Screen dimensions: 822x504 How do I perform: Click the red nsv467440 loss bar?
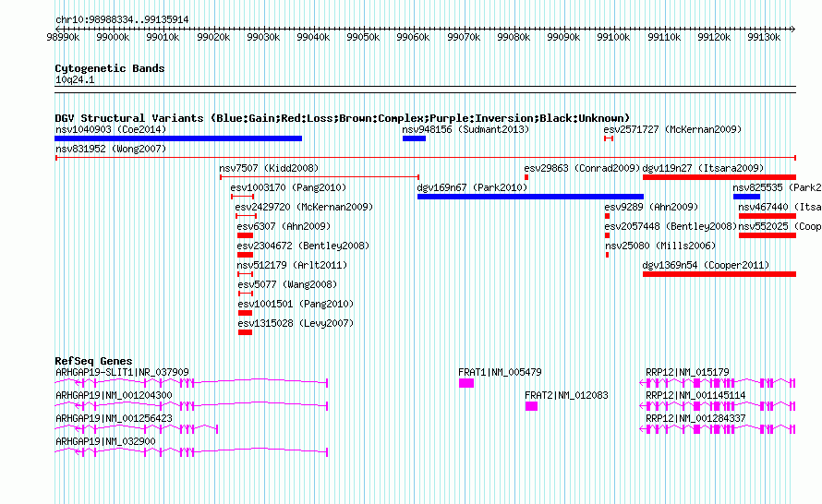[x=768, y=216]
